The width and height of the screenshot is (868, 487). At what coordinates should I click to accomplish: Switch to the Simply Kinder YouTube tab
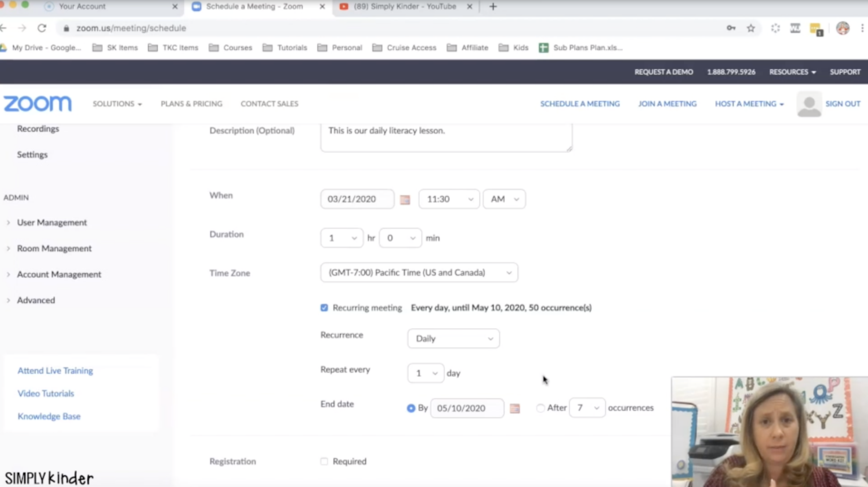(404, 7)
